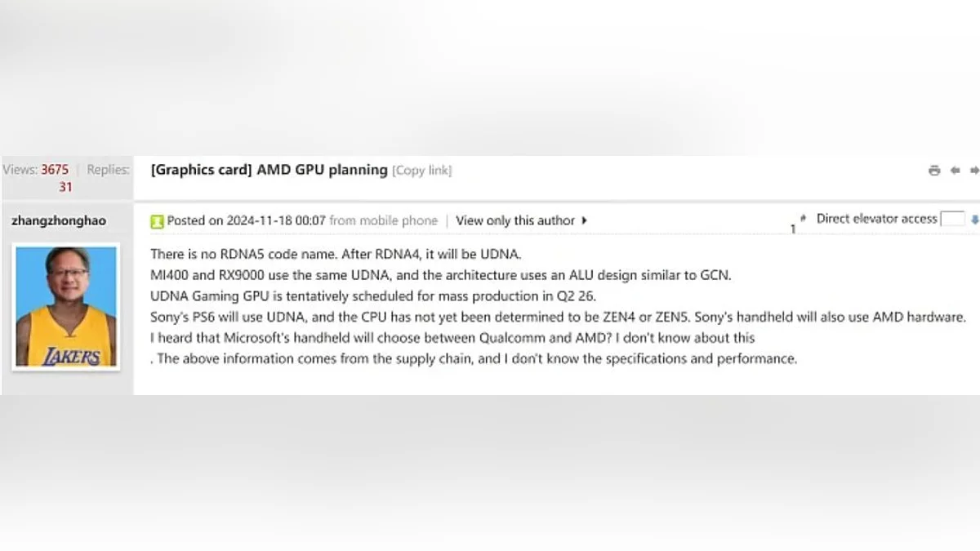980x551 pixels.
Task: Click the Copy link text
Action: (x=421, y=171)
